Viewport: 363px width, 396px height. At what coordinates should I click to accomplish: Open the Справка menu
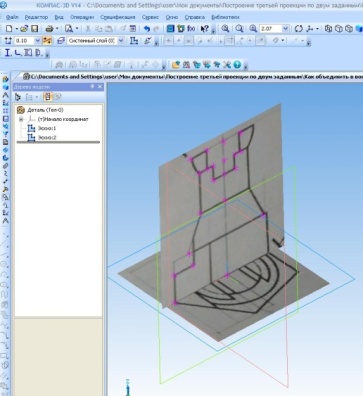pyautogui.click(x=195, y=17)
